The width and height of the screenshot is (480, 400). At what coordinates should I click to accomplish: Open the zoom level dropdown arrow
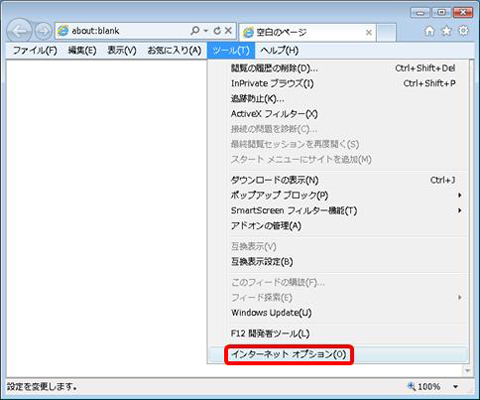point(455,387)
